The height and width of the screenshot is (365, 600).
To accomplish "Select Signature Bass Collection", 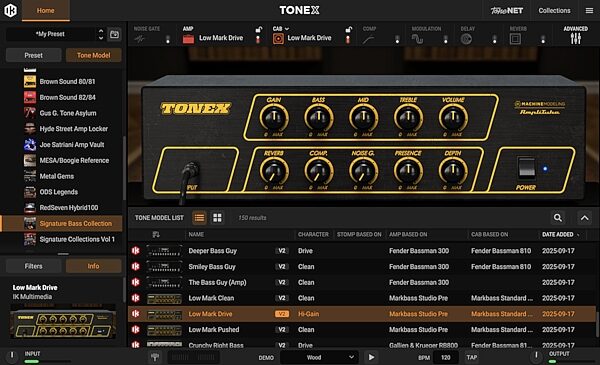I will click(x=62, y=223).
